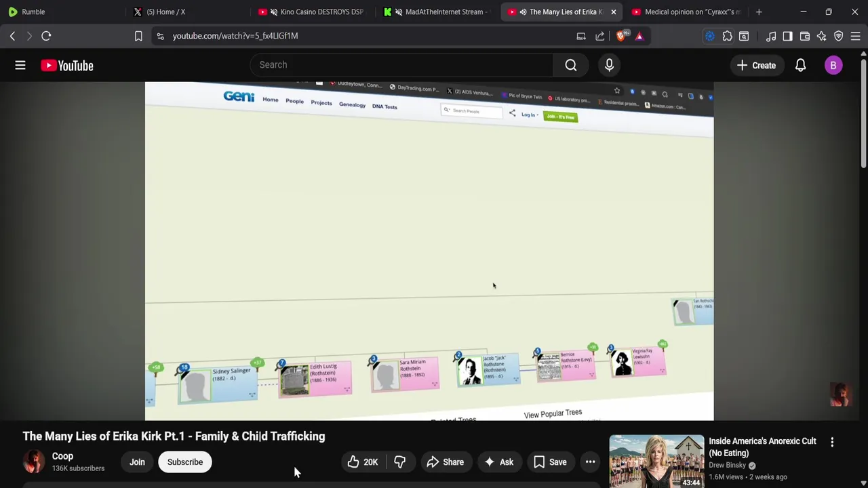The height and width of the screenshot is (488, 868).
Task: Mute the Many Lies of Erika tab audio
Action: coord(523,12)
